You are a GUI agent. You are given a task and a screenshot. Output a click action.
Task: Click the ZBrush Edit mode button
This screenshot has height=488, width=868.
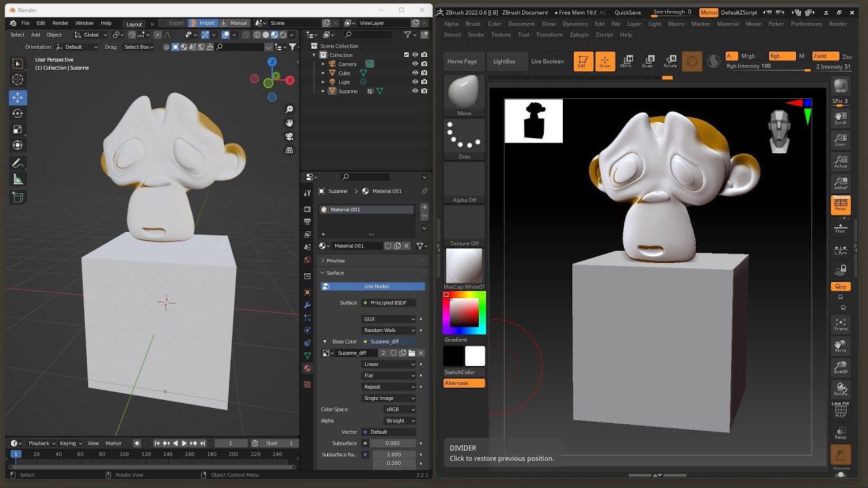[583, 62]
